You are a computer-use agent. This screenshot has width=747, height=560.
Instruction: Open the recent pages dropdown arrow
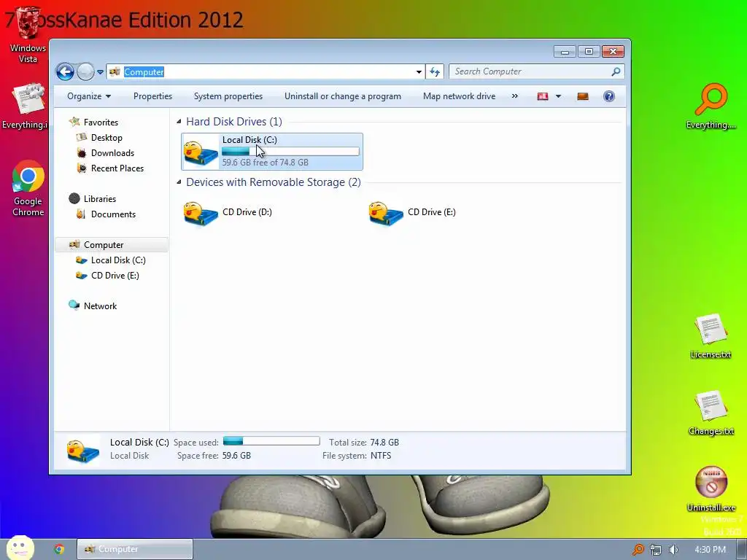(x=100, y=72)
